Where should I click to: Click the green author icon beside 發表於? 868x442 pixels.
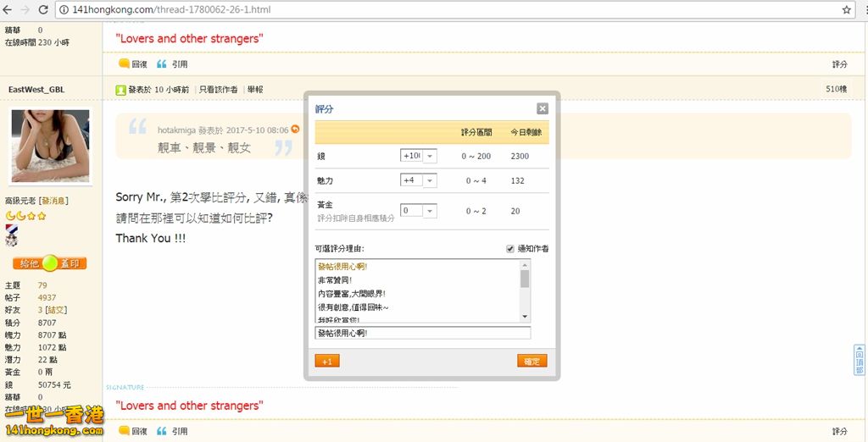[121, 90]
